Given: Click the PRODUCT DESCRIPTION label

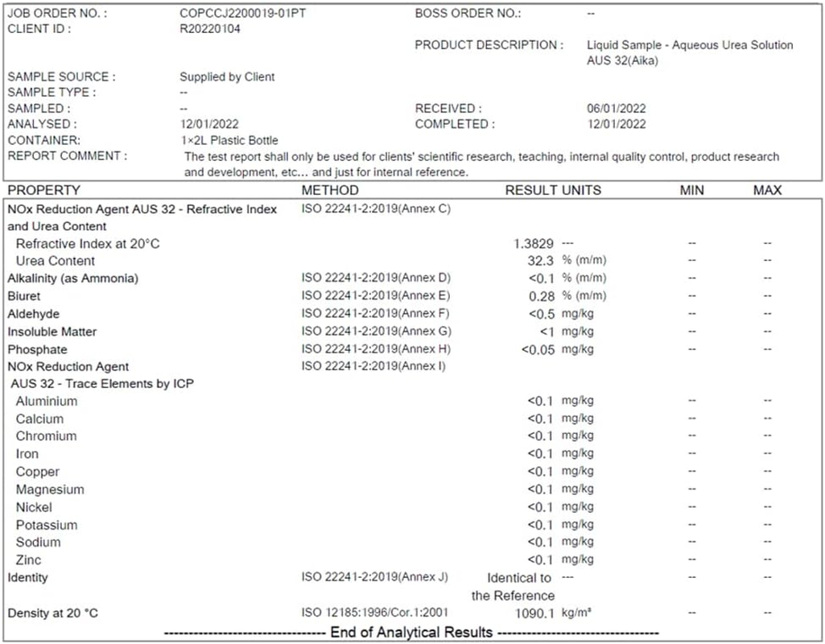Looking at the screenshot, I should click(x=489, y=45).
